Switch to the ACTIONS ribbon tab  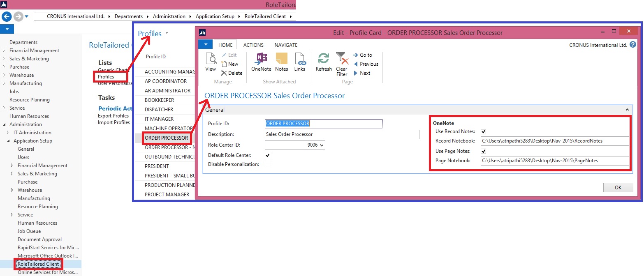point(253,45)
